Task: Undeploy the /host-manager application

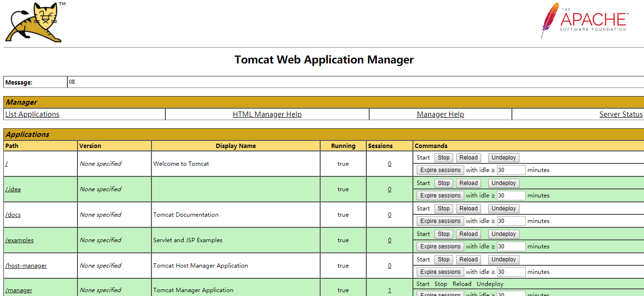Action: pyautogui.click(x=504, y=259)
